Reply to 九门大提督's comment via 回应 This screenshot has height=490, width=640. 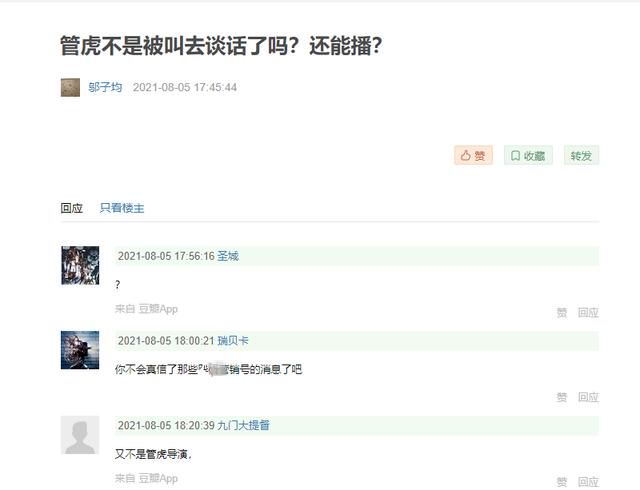(588, 482)
